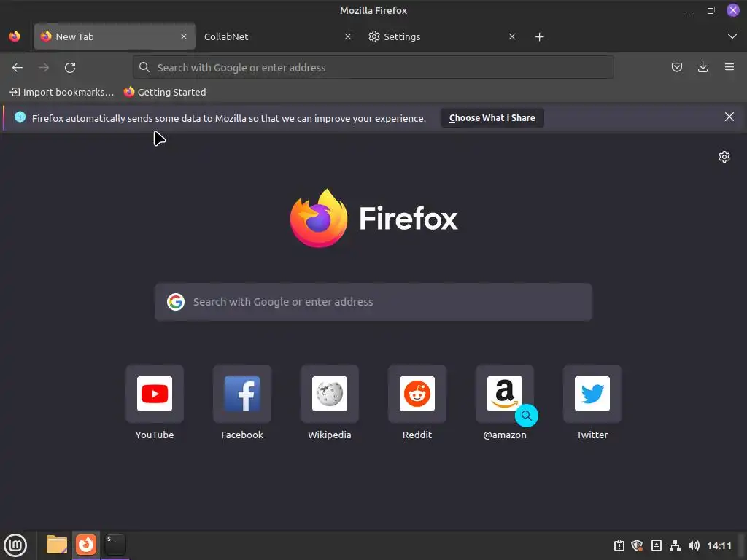Click the info icon in notification bar

pyautogui.click(x=20, y=117)
